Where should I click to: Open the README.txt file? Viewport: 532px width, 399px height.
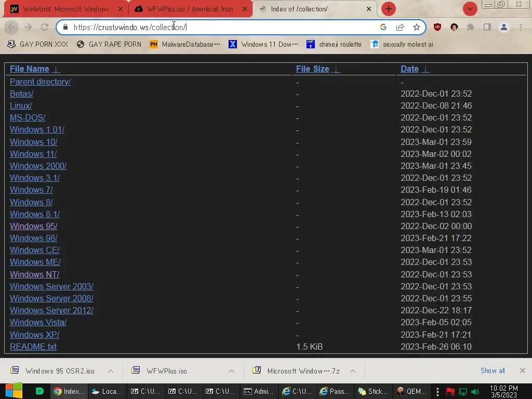(x=33, y=347)
